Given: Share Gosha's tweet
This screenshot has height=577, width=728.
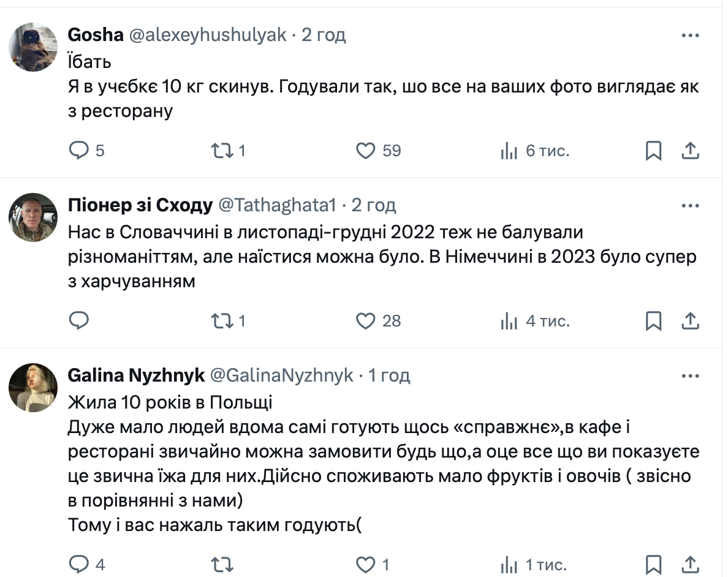Looking at the screenshot, I should click(x=691, y=151).
